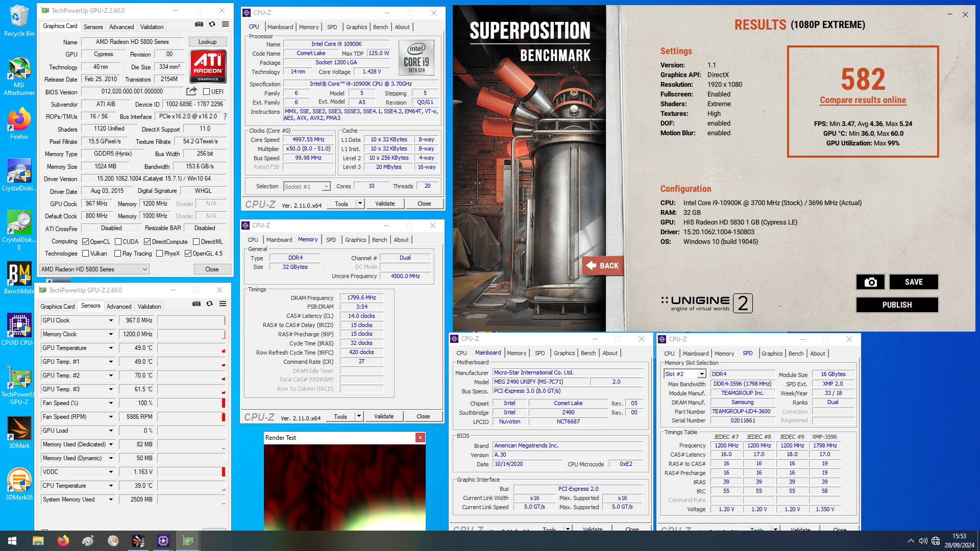The width and height of the screenshot is (980, 551).
Task: Open TechPowerUp GPU-Z desktop shortcut
Action: [19, 384]
